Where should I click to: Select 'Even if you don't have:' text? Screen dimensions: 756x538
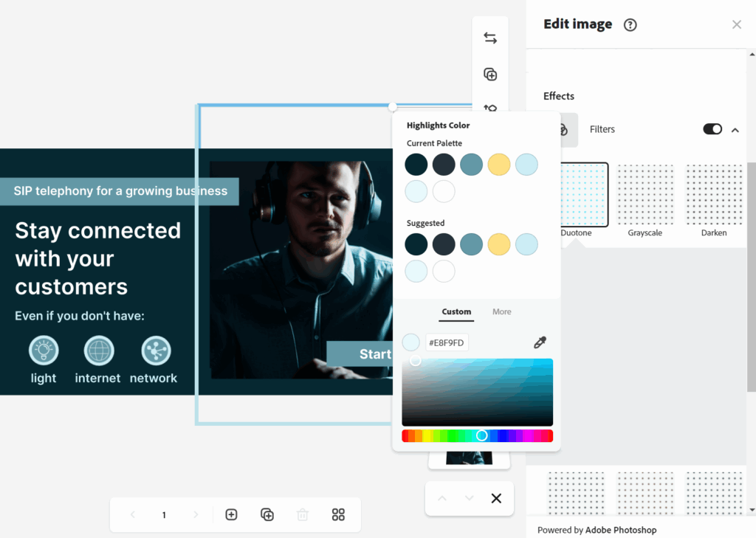(80, 317)
